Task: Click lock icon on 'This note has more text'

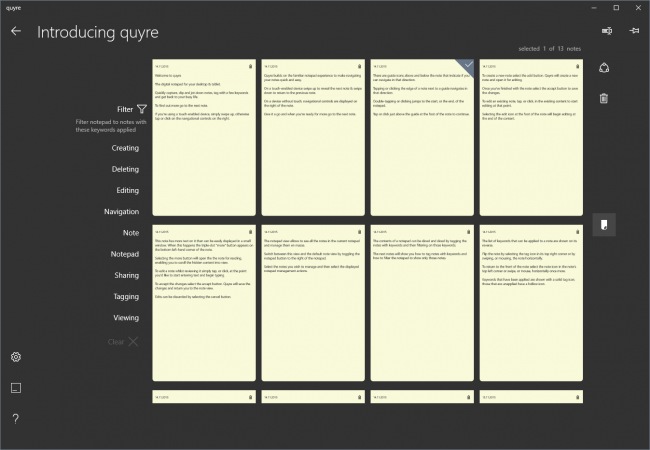Action: pos(250,232)
